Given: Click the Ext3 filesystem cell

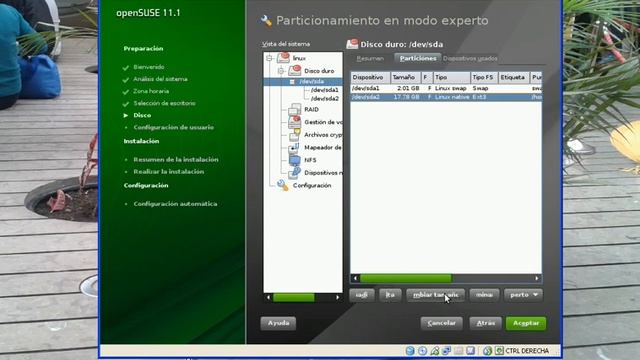Looking at the screenshot, I should (479, 97).
